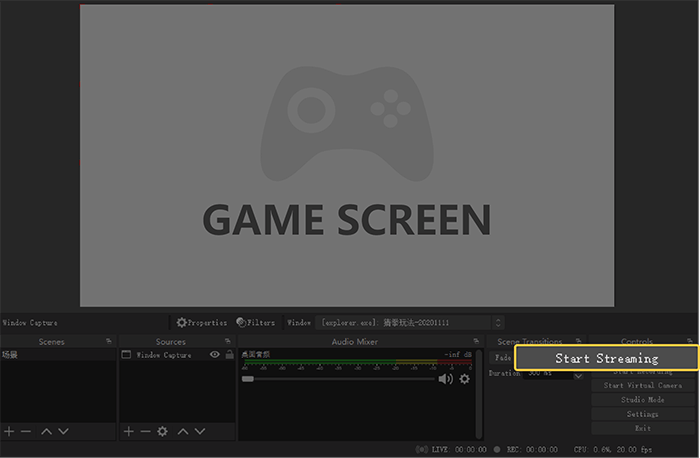
Task: Add a new scene with plus icon
Action: [9, 431]
